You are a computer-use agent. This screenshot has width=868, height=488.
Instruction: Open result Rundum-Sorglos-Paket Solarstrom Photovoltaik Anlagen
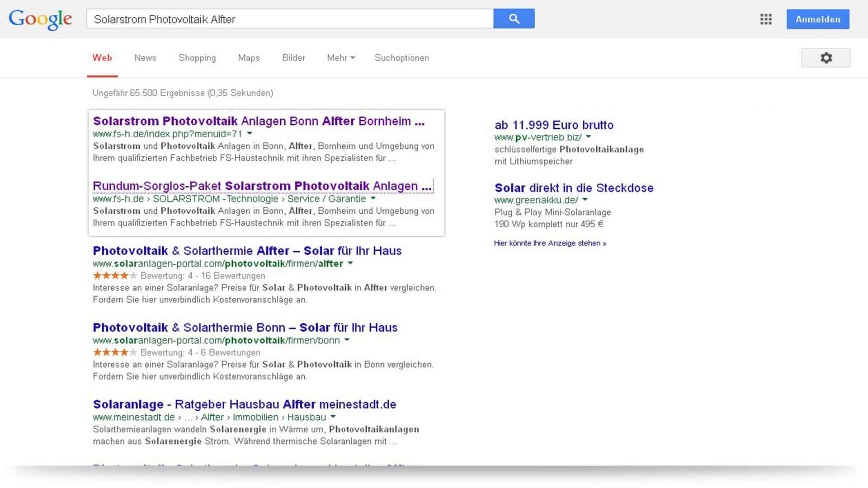point(262,186)
